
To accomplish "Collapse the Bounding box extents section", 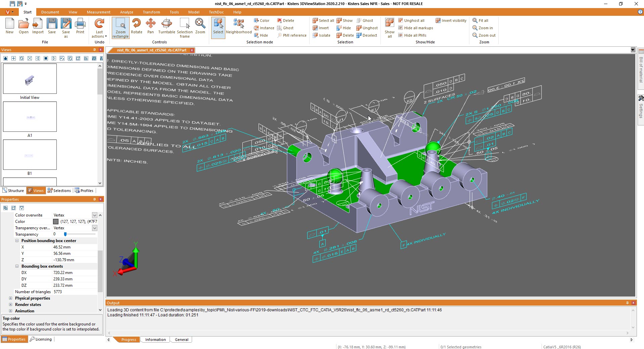I will coord(17,266).
